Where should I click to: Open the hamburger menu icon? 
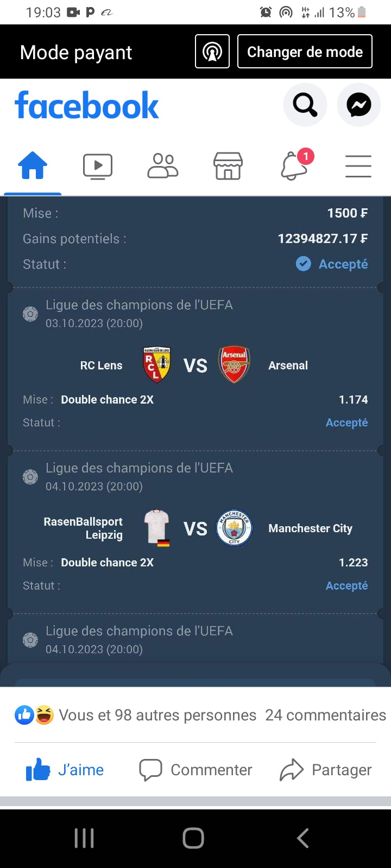[x=358, y=166]
